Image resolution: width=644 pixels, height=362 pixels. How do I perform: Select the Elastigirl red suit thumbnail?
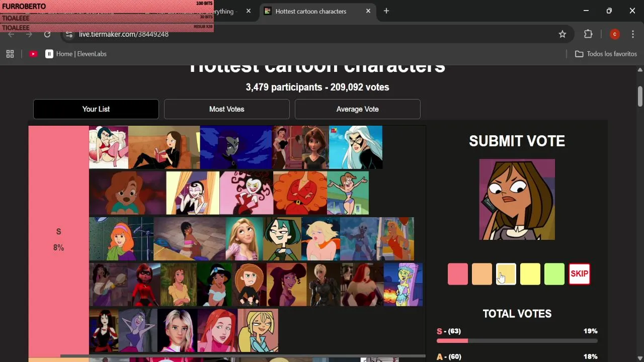point(144,285)
